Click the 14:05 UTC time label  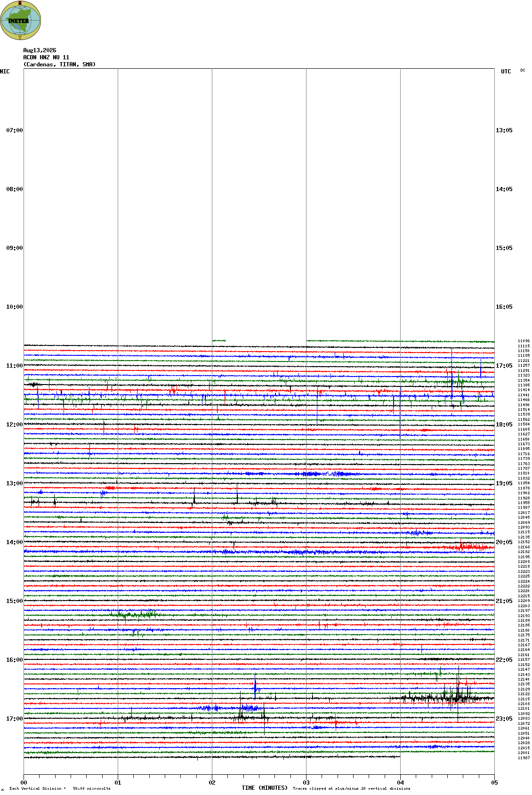504,189
